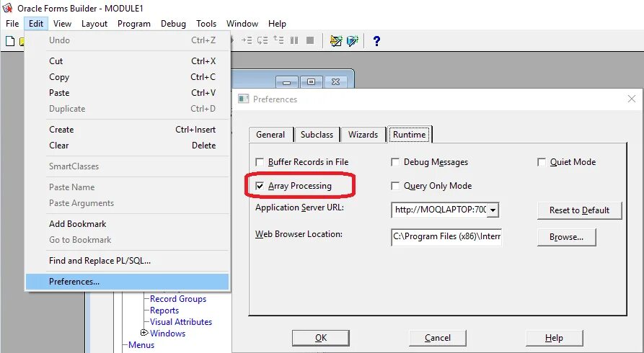Click the Step Out debug icon
This screenshot has height=353, width=644.
pos(278,40)
